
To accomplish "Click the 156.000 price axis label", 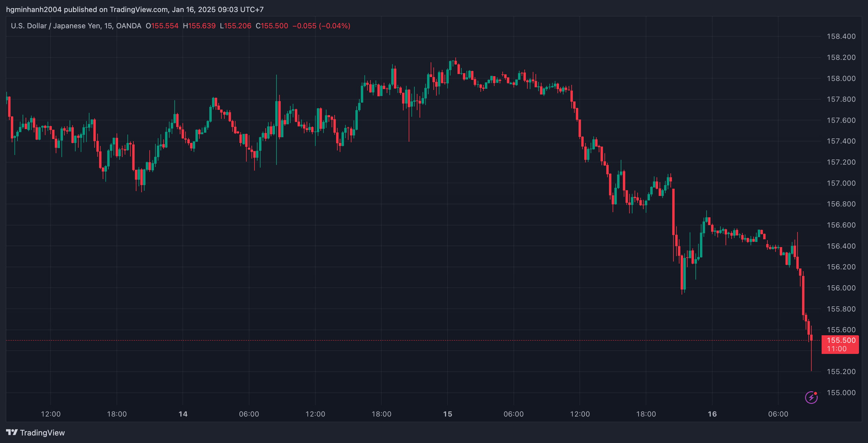I will pos(841,288).
